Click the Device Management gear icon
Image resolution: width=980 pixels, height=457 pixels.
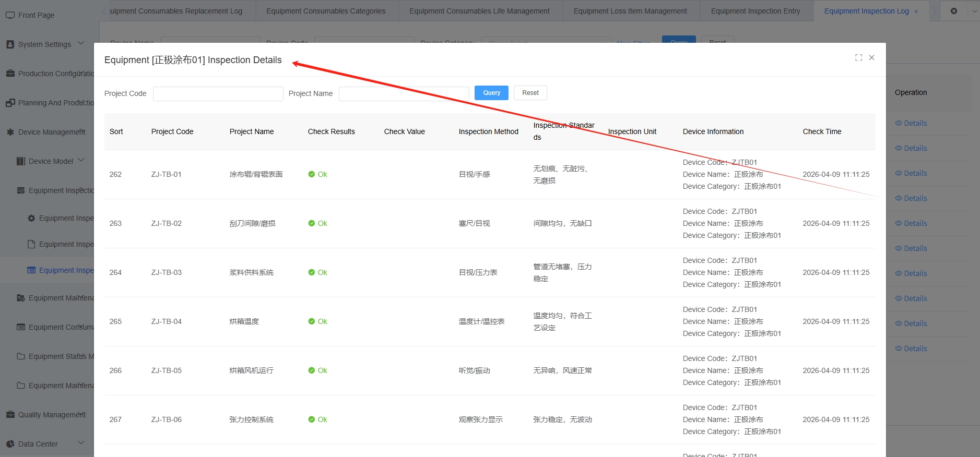10,132
